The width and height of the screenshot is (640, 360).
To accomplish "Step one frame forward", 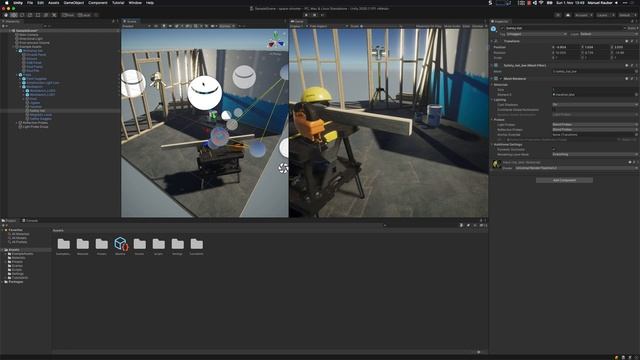I will pyautogui.click(x=322, y=15).
